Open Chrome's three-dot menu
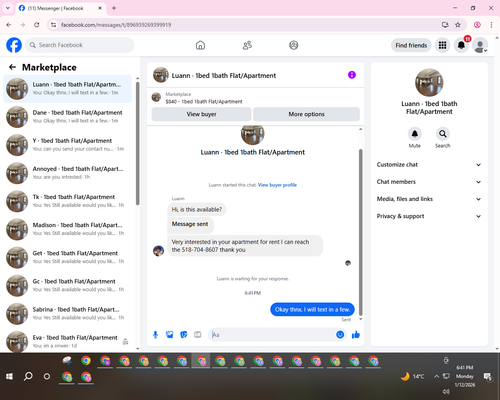Screen dimensions: 500x400 coord(491,25)
